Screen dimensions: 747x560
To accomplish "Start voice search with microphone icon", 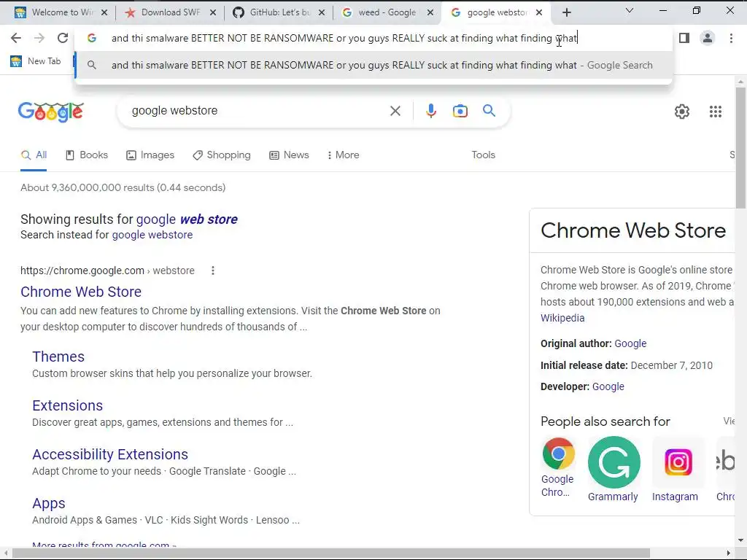I will pos(430,111).
